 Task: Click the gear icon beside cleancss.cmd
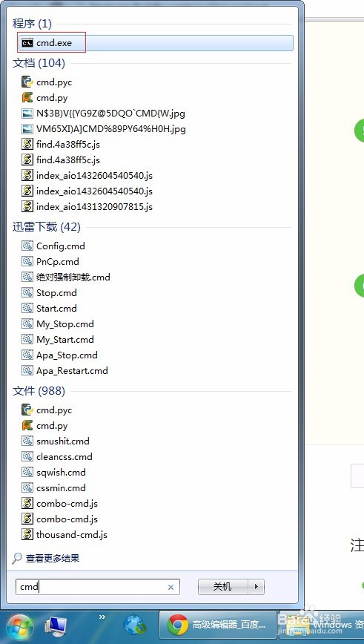pyautogui.click(x=27, y=457)
